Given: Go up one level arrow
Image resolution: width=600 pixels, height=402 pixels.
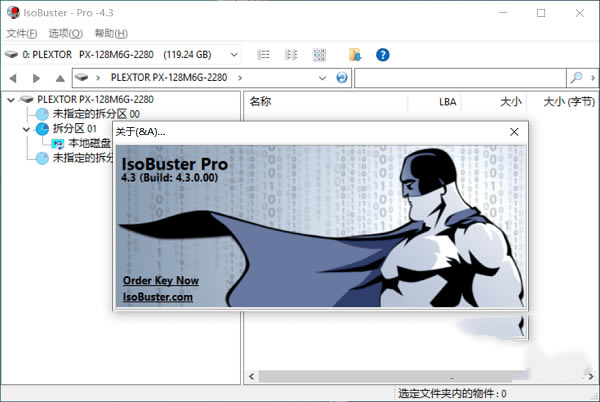Looking at the screenshot, I should pos(60,78).
